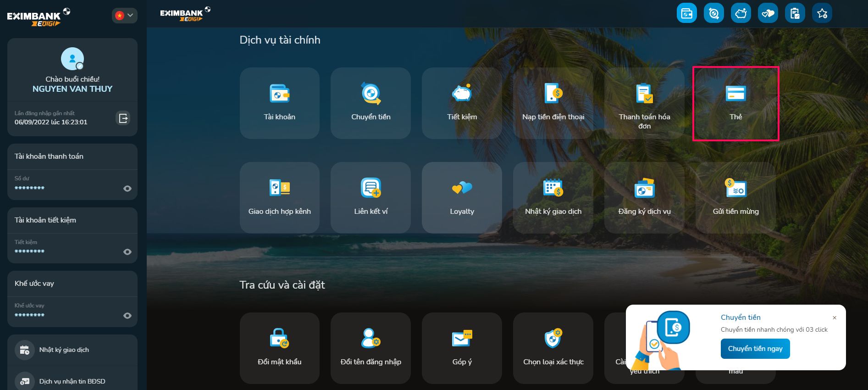Reveal Tài khoản tiết kiệm balance
The image size is (868, 390).
pyautogui.click(x=127, y=252)
